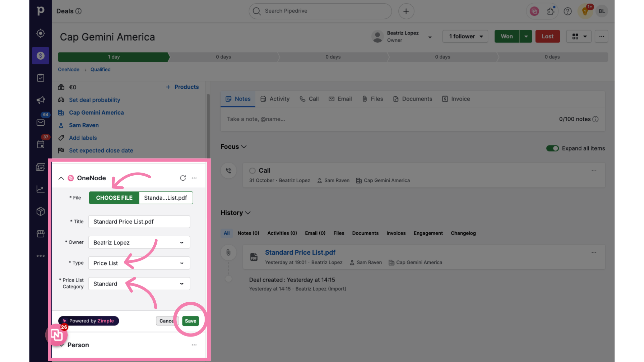Open Standard Price List.pdf row options
The width and height of the screenshot is (644, 362).
(594, 252)
